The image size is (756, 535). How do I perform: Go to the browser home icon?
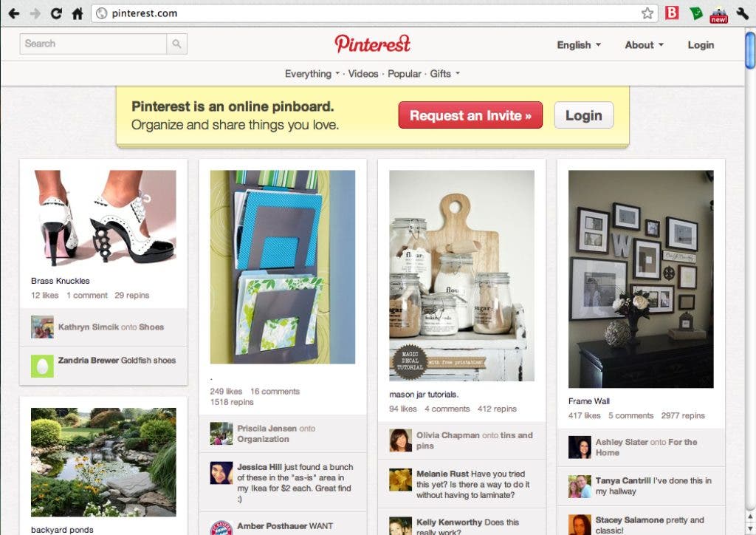(78, 13)
